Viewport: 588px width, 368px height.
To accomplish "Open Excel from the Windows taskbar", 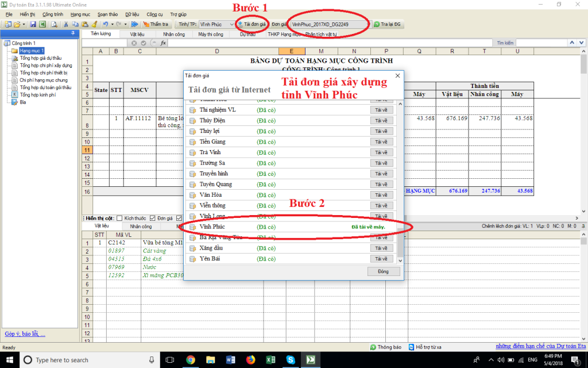I will [270, 360].
